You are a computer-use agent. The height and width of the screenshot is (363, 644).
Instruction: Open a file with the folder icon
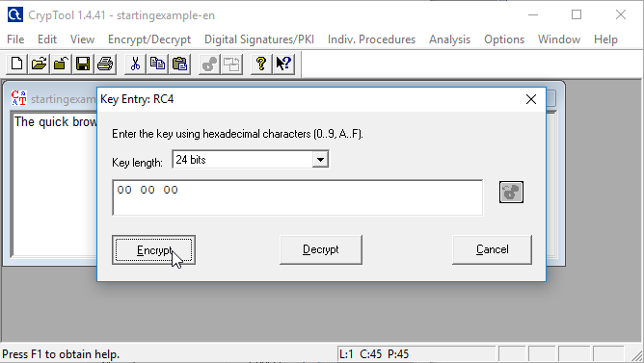point(39,64)
